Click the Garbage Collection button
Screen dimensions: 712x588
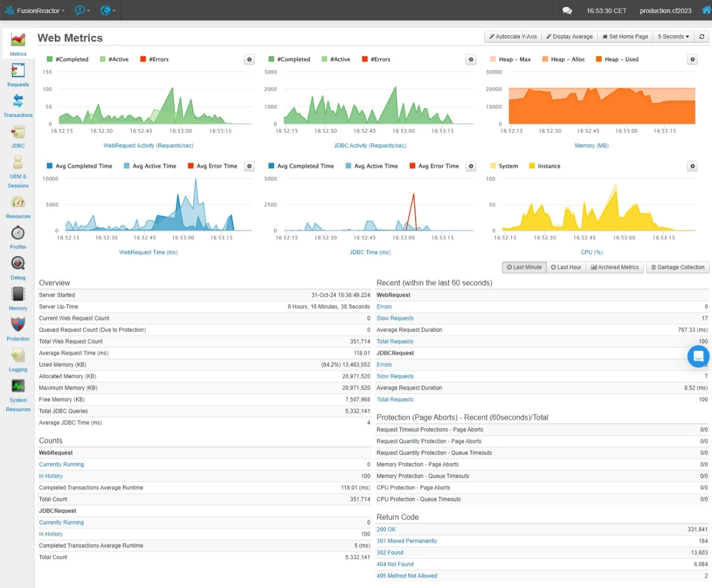pos(678,267)
